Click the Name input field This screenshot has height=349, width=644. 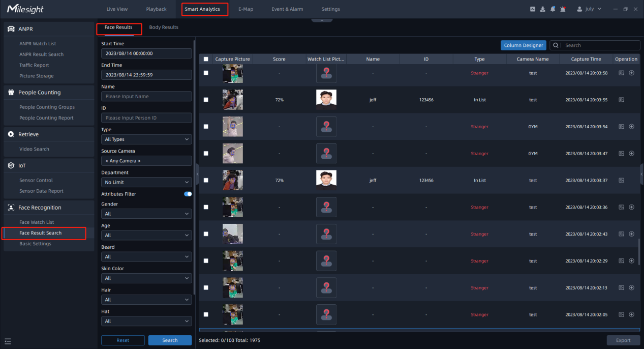click(146, 96)
